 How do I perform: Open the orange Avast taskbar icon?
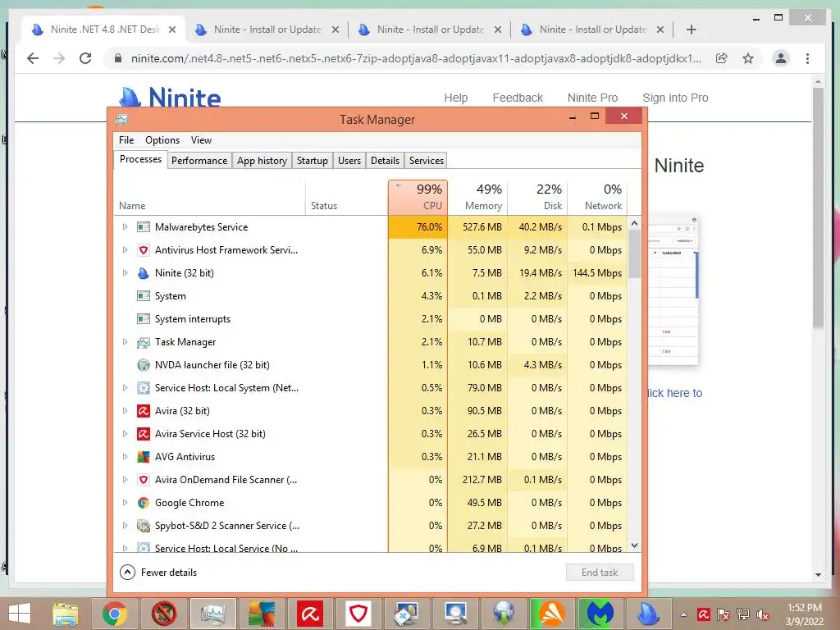pos(551,614)
